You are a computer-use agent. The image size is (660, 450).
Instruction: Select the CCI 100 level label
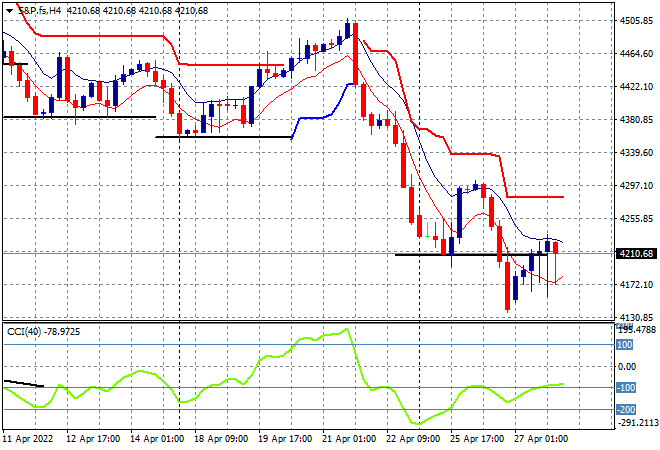click(x=625, y=345)
